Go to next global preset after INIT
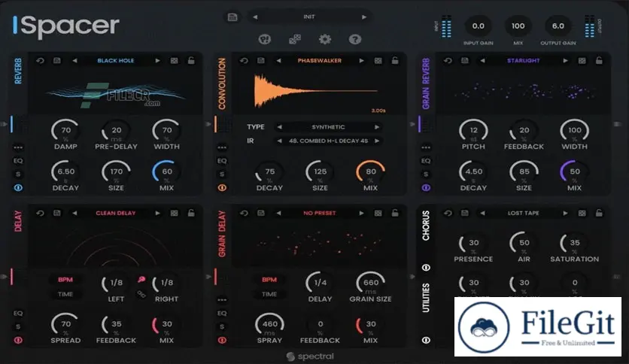629x364 pixels. click(x=364, y=17)
